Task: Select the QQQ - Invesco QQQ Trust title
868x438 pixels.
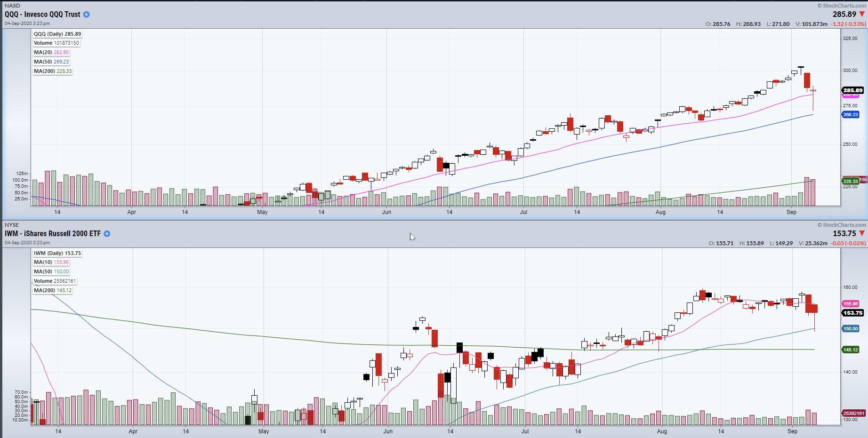Action: click(42, 15)
